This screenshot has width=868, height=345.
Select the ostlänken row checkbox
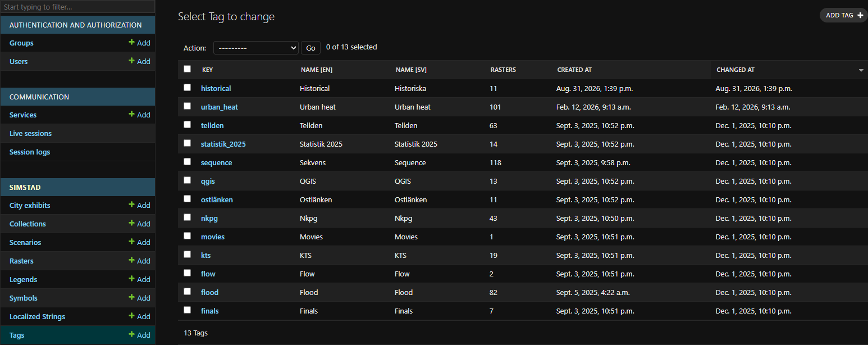188,199
